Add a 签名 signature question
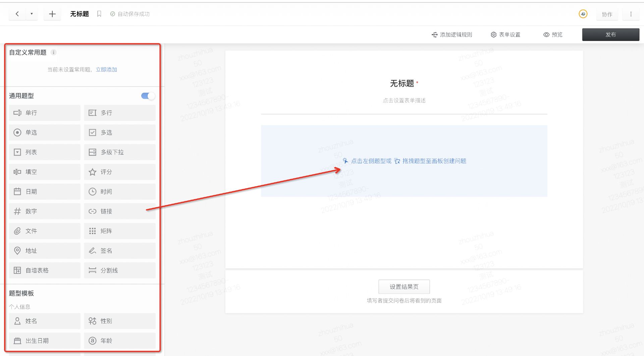 click(x=120, y=251)
